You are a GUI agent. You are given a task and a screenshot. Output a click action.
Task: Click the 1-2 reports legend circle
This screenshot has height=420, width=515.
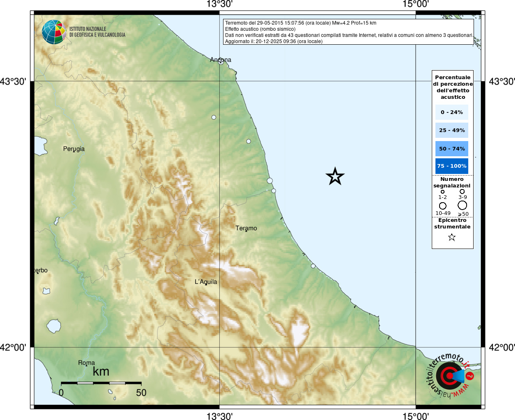[x=442, y=192]
